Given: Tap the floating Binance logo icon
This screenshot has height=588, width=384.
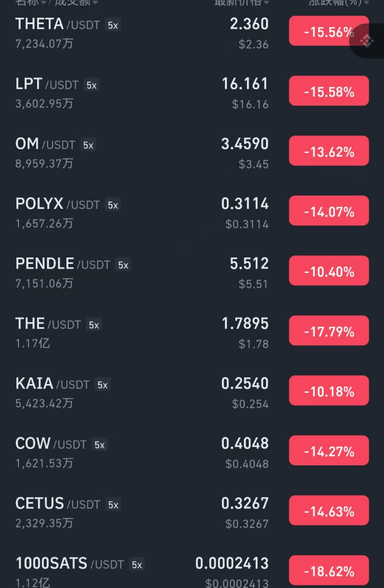Looking at the screenshot, I should [x=367, y=41].
